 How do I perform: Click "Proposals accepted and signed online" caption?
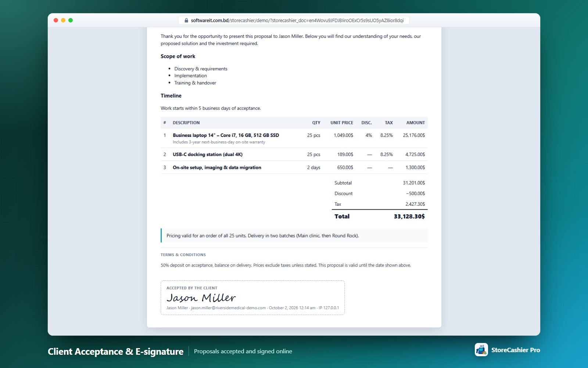(243, 351)
